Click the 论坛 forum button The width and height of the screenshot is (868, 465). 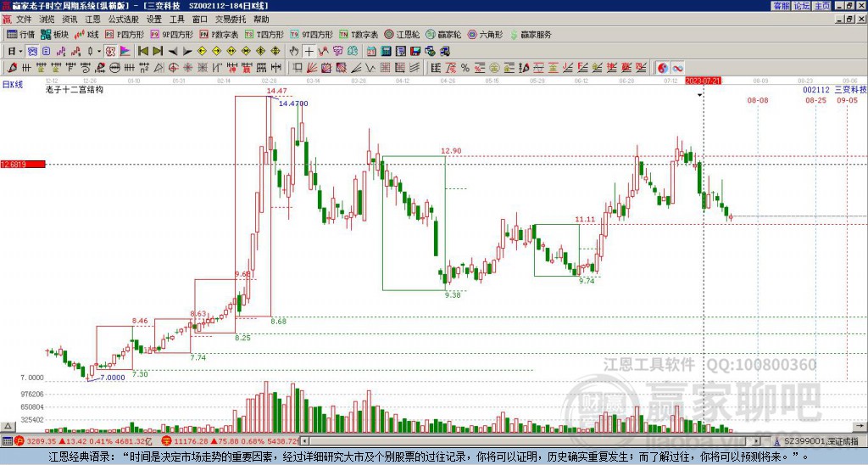pos(801,6)
